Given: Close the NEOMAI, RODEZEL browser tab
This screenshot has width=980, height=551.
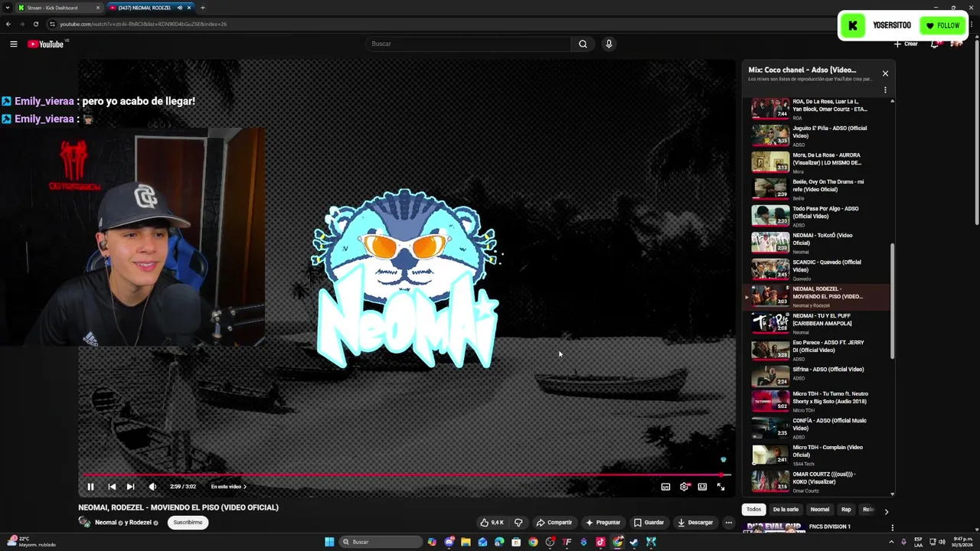Looking at the screenshot, I should [188, 8].
